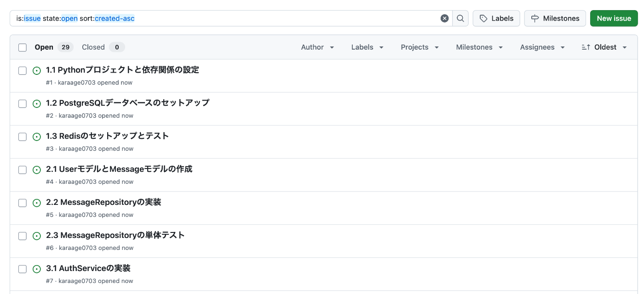The image size is (644, 294).
Task: Click "opened now" text on issue #6
Action: pyautogui.click(x=116, y=248)
